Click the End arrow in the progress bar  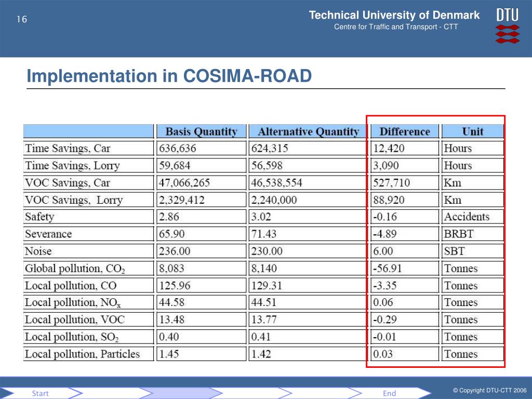coord(390,393)
